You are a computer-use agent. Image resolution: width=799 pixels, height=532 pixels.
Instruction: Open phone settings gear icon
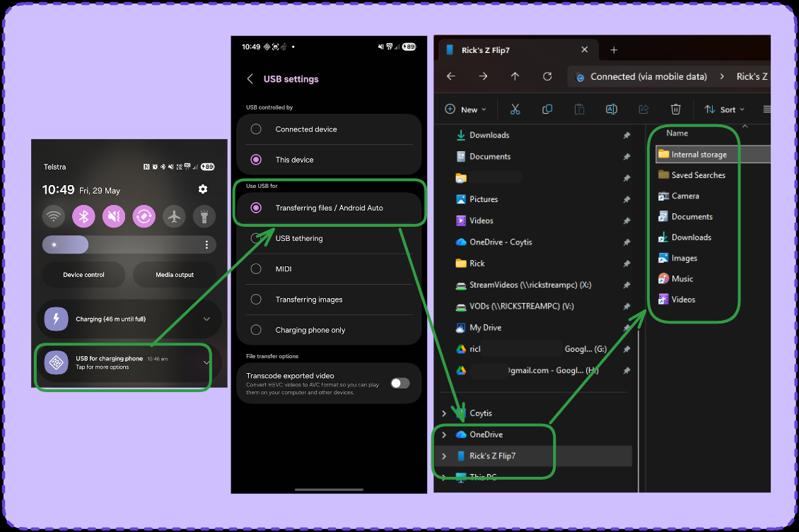[203, 189]
